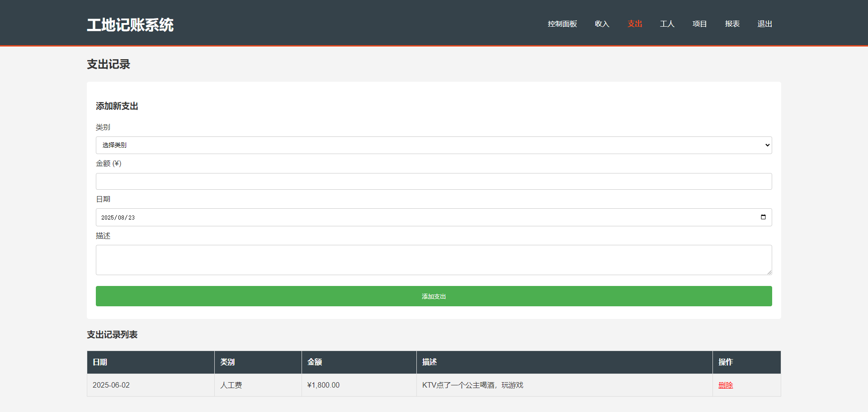Click the 支出记录列表 section heading

point(112,335)
